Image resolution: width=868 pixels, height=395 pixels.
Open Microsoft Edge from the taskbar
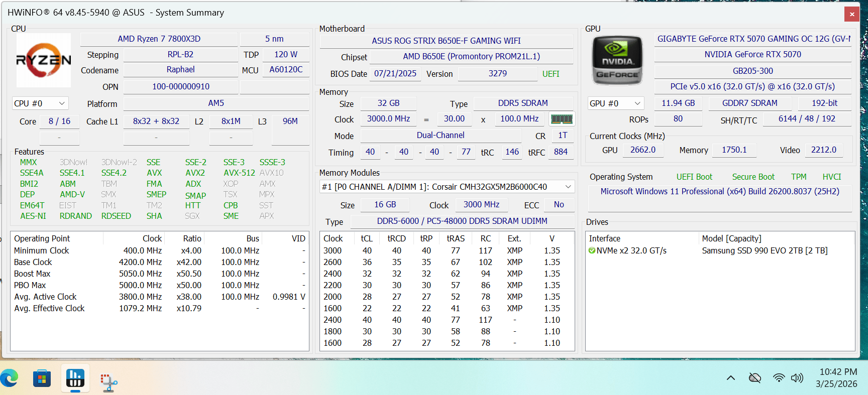tap(10, 378)
